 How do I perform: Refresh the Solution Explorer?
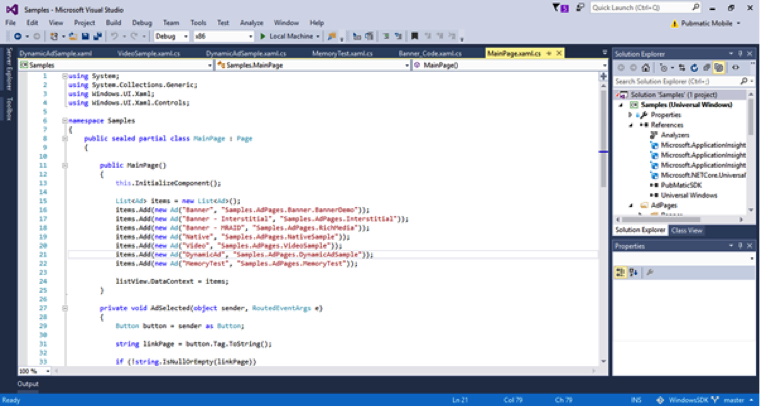pos(695,68)
